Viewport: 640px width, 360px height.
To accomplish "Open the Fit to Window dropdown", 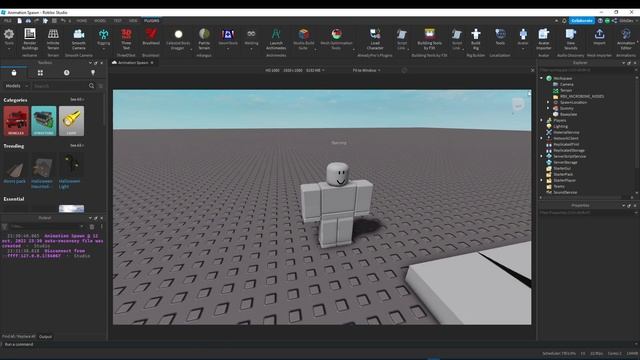I will (366, 70).
